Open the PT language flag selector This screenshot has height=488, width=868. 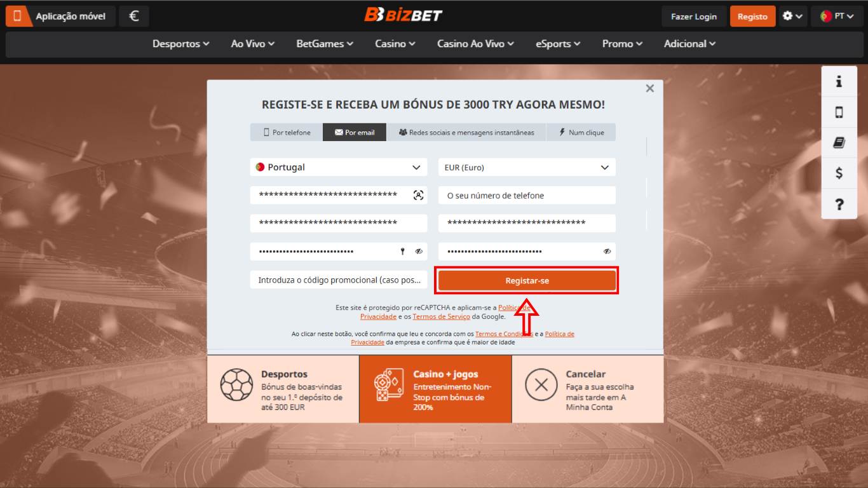click(x=836, y=17)
